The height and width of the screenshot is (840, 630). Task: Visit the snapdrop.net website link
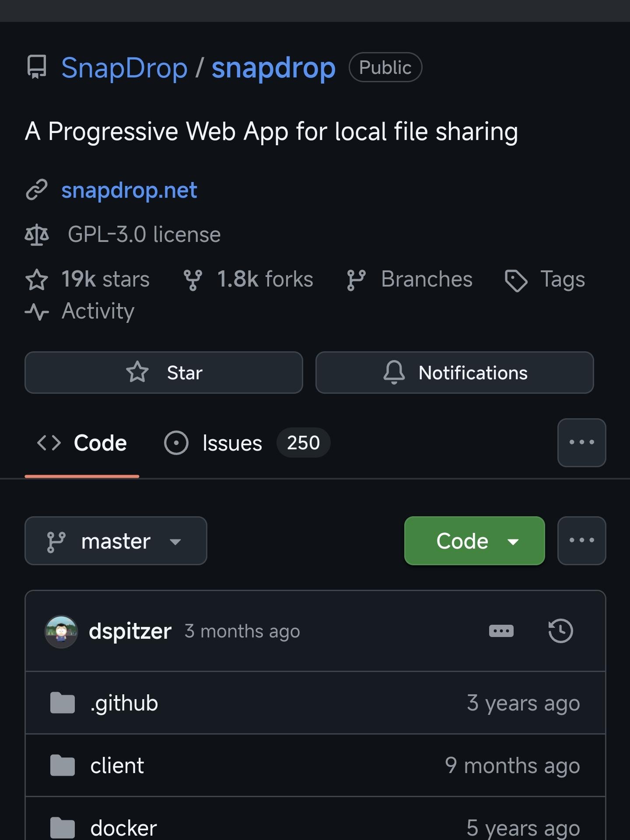pos(129,190)
